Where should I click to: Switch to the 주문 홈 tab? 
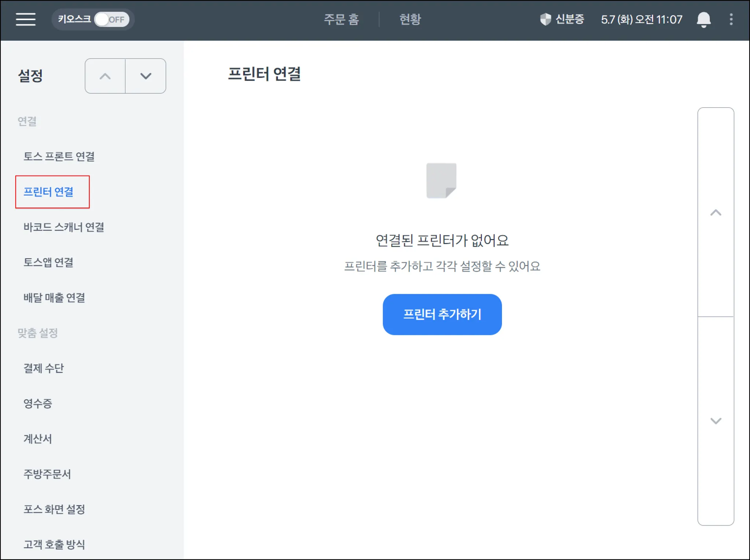click(341, 19)
